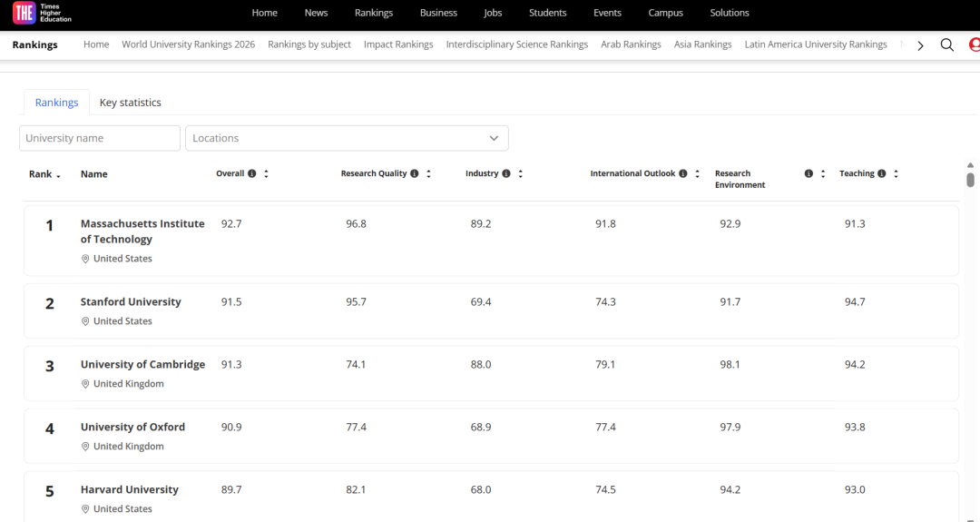Image resolution: width=980 pixels, height=522 pixels.
Task: Click the right arrow in rankings navigation
Action: [x=920, y=45]
